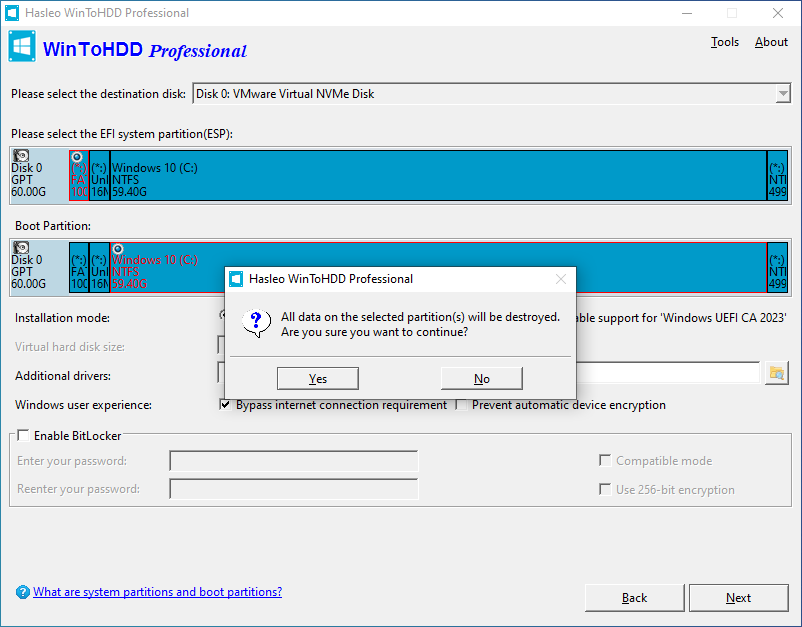Click the Next button
Viewport: 802px width, 627px height.
[x=738, y=598]
